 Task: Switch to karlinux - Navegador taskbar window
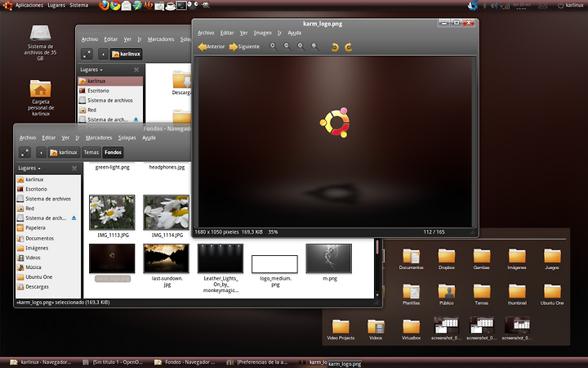[42, 362]
